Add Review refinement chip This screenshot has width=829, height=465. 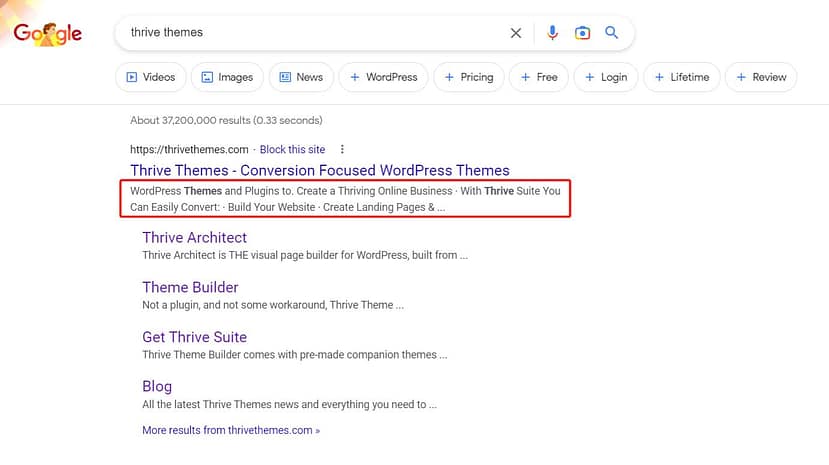coord(761,77)
